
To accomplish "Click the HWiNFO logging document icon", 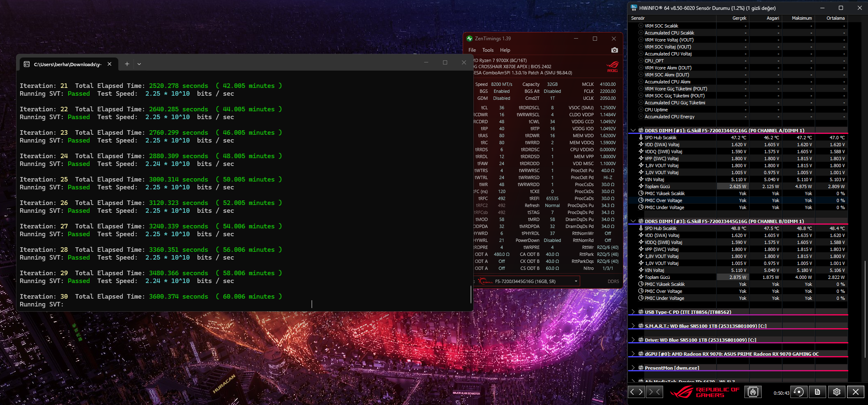I will [817, 392].
